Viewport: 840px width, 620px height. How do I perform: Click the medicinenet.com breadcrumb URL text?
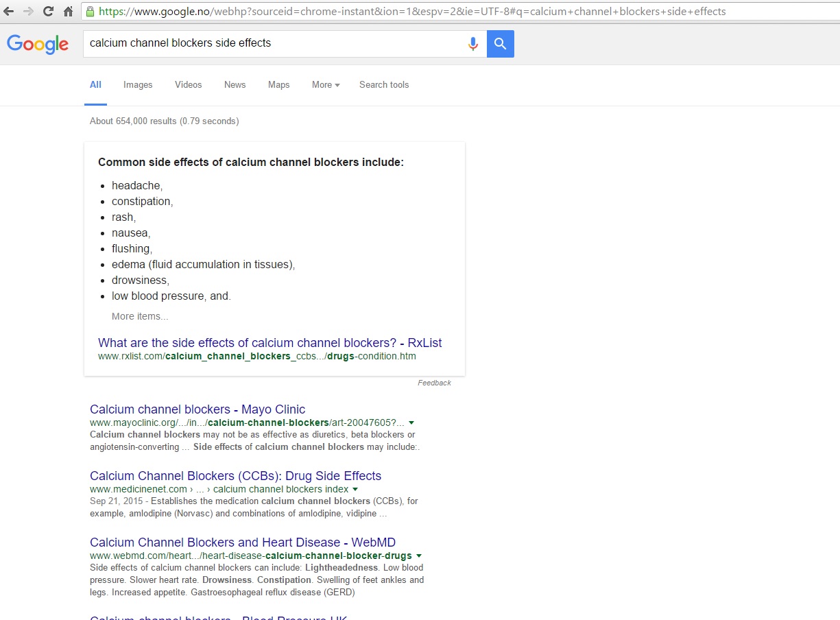tap(219, 490)
